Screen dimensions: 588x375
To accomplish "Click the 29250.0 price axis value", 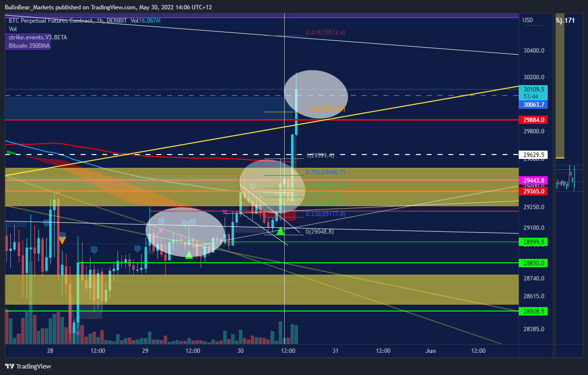I will [533, 207].
